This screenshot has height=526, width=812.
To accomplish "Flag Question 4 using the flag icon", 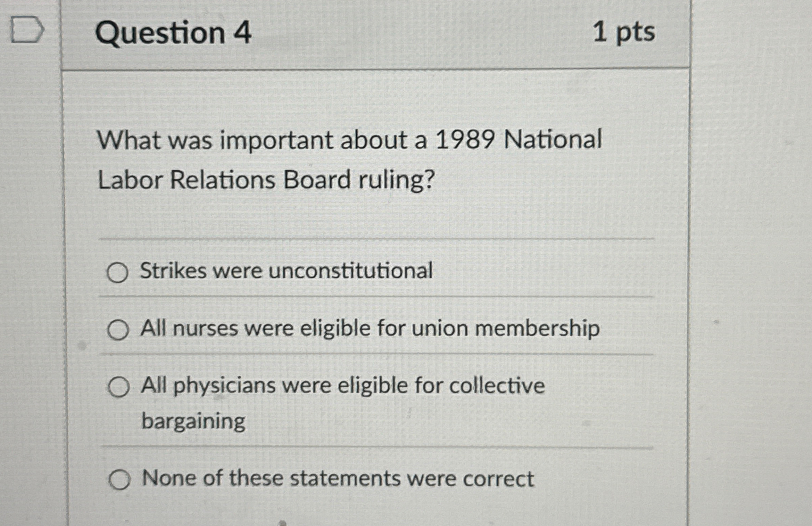I will (27, 31).
